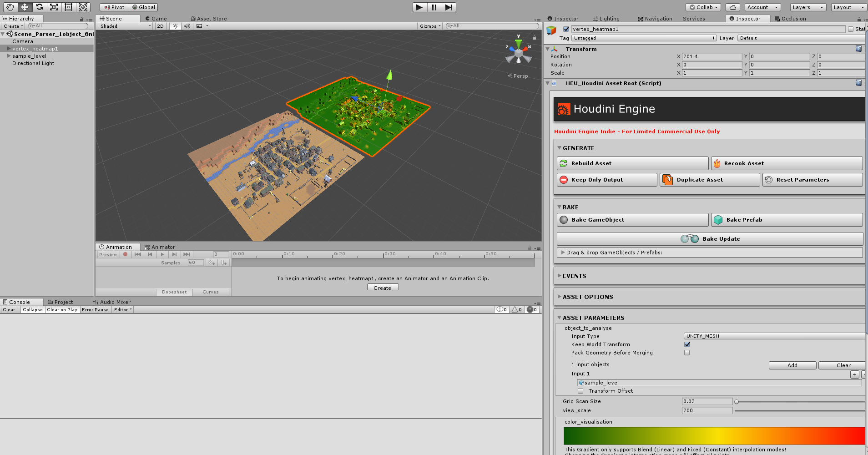The width and height of the screenshot is (868, 455).
Task: Enable record mode in the Animation window
Action: [x=126, y=254]
